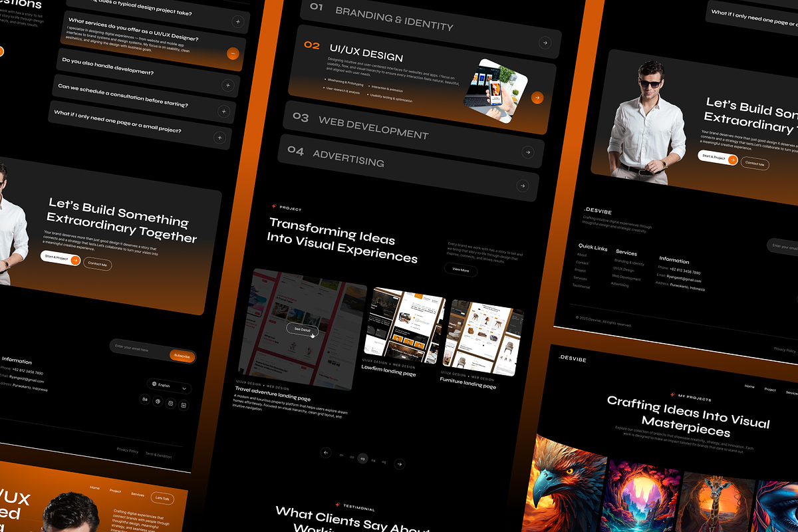Click arrow icon on Advertising row
The image size is (798, 532).
pyautogui.click(x=523, y=186)
